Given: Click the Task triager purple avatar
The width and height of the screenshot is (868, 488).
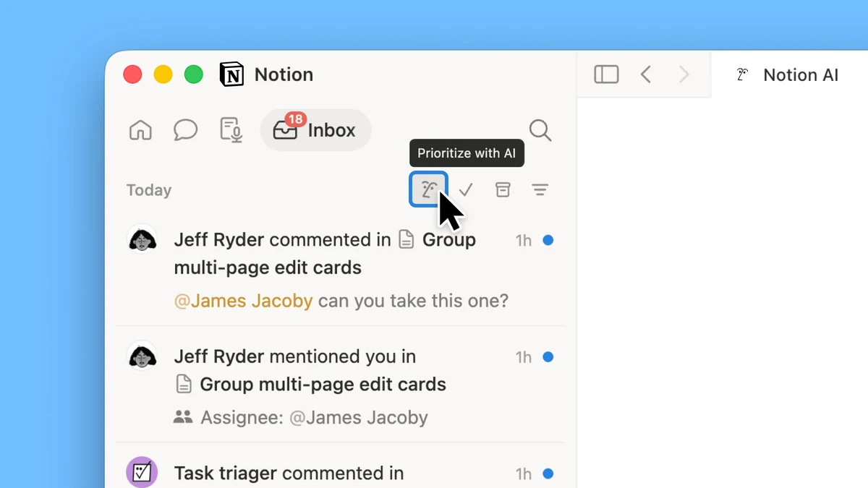Looking at the screenshot, I should (x=142, y=472).
